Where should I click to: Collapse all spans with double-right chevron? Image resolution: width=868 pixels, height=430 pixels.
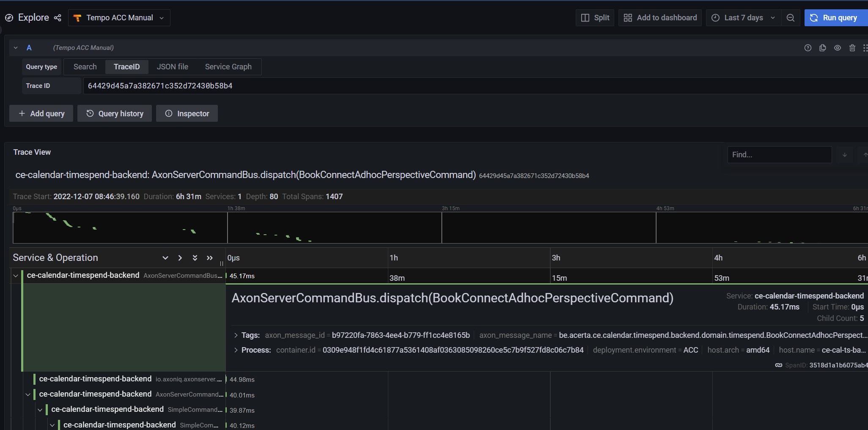(x=209, y=258)
